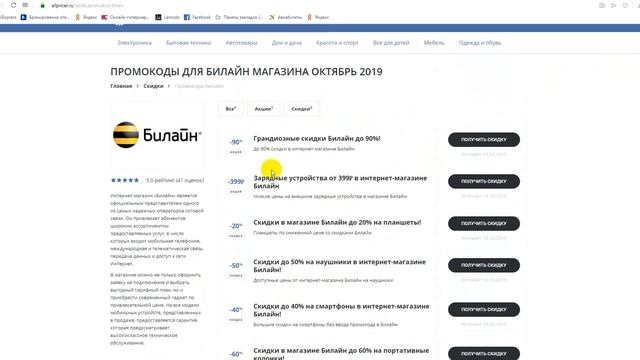Click the -90% discount badge

coord(236,142)
